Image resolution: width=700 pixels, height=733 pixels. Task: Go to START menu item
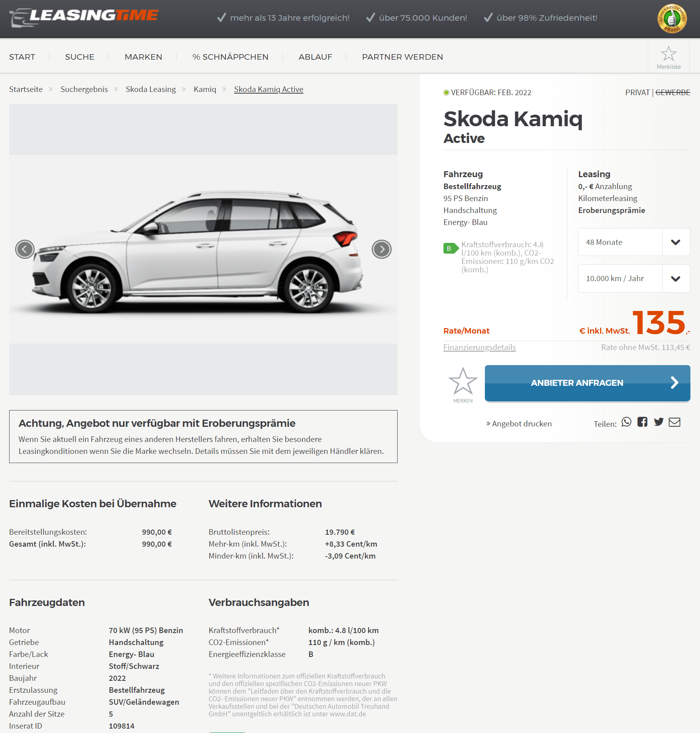(x=22, y=57)
